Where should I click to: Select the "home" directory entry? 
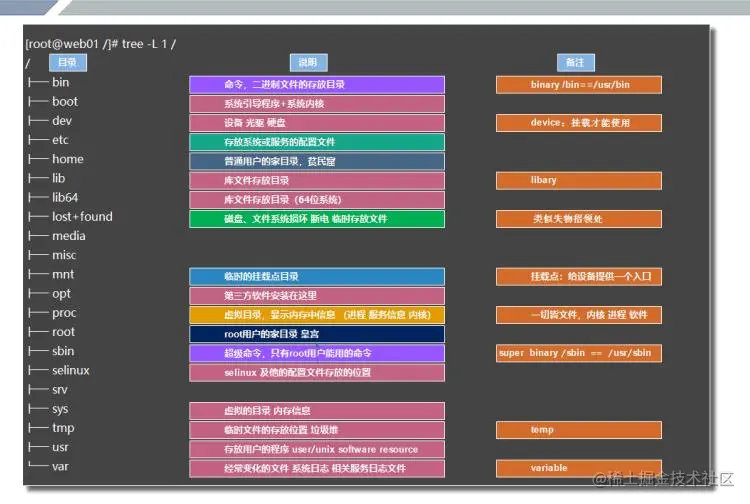67,159
